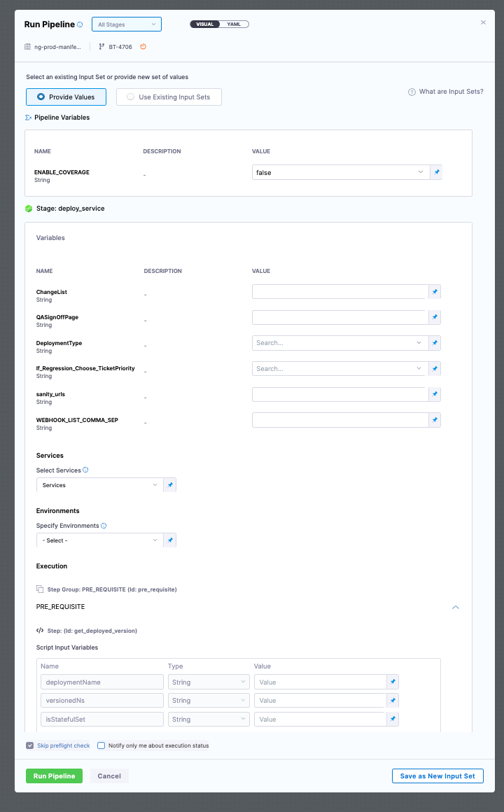Click the git branch icon beside BT-4706
The height and width of the screenshot is (812, 504).
click(x=101, y=47)
